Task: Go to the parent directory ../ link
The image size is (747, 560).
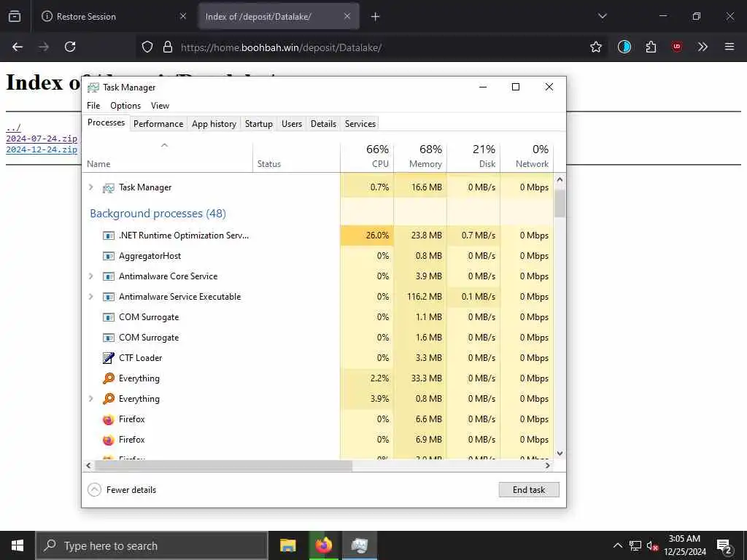Action: [13, 128]
